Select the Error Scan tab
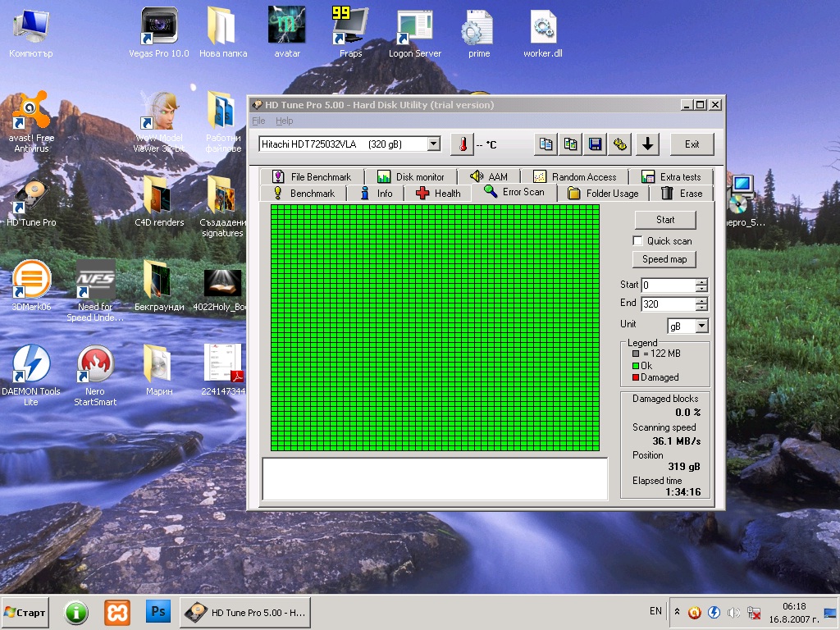Image resolution: width=840 pixels, height=630 pixels. (514, 192)
